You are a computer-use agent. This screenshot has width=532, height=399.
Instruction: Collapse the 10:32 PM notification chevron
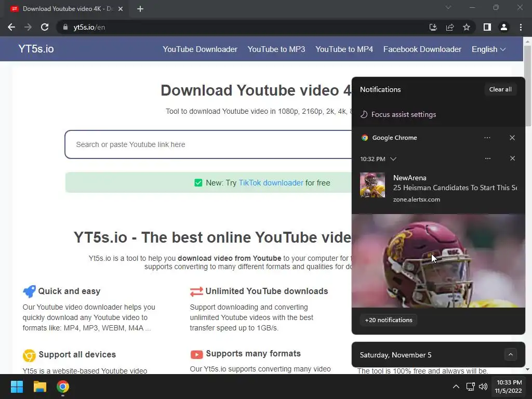393,159
